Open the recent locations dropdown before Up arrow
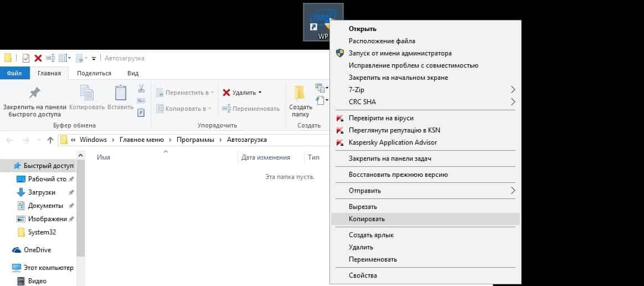Image resolution: width=644 pixels, height=286 pixels. click(x=39, y=141)
